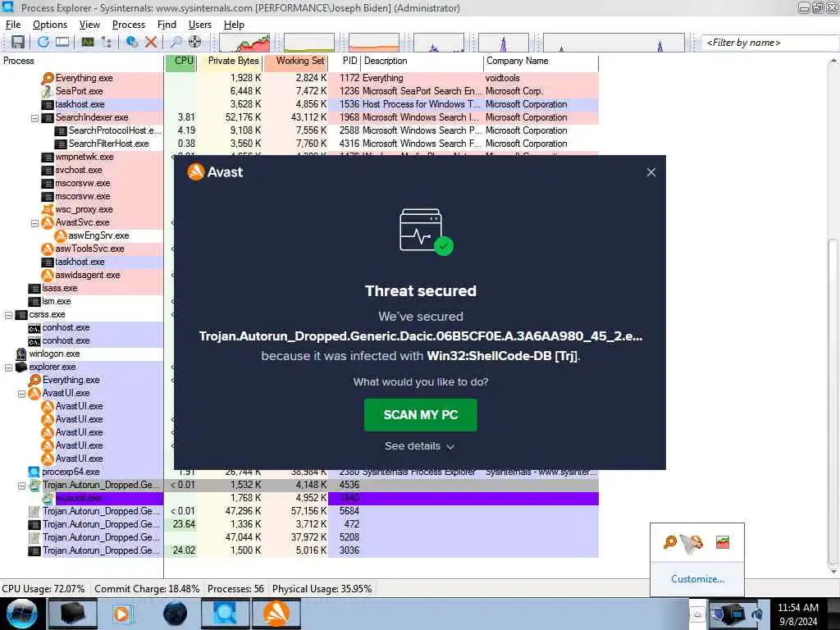Open System Information from the toolbar graph icon
This screenshot has width=840, height=630.
(x=87, y=42)
